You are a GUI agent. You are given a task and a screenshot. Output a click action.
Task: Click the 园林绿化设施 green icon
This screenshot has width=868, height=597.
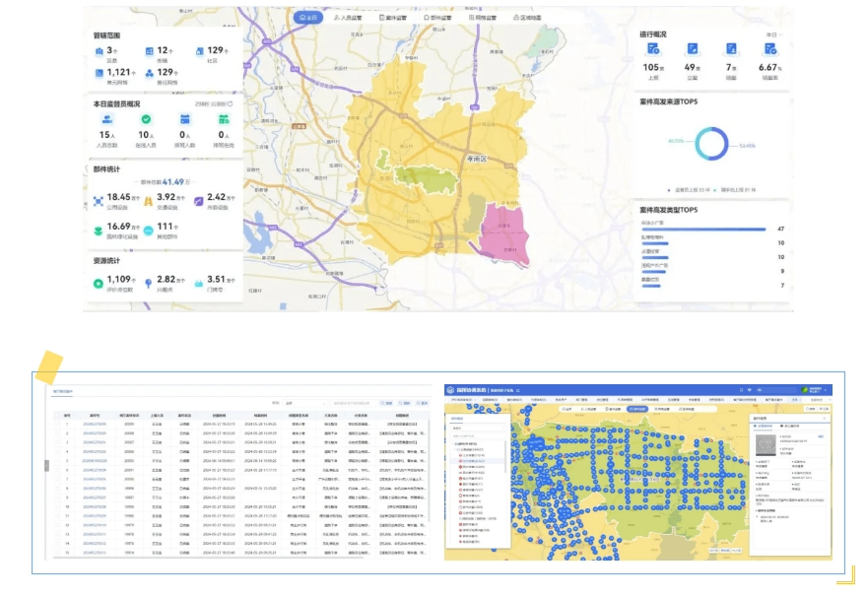coord(99,231)
